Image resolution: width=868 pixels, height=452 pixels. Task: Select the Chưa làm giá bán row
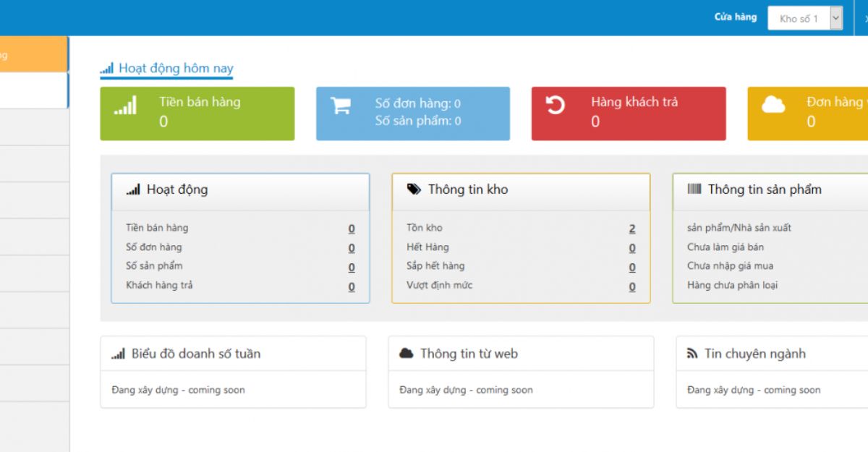pyautogui.click(x=726, y=247)
